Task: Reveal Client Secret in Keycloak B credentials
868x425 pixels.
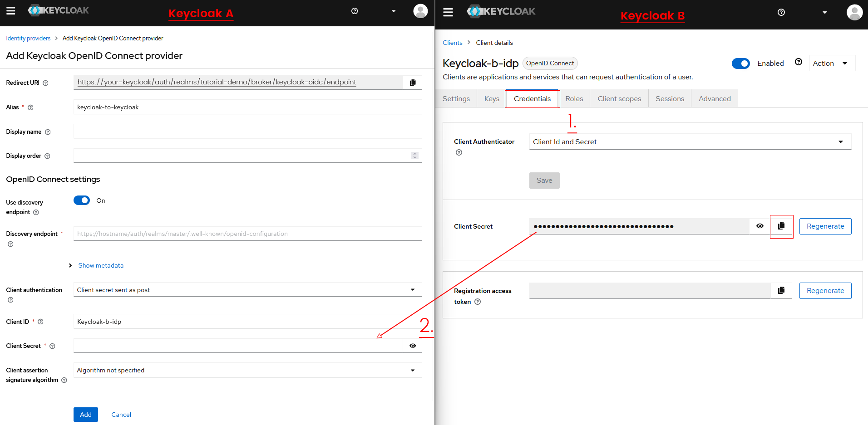Action: (x=760, y=226)
